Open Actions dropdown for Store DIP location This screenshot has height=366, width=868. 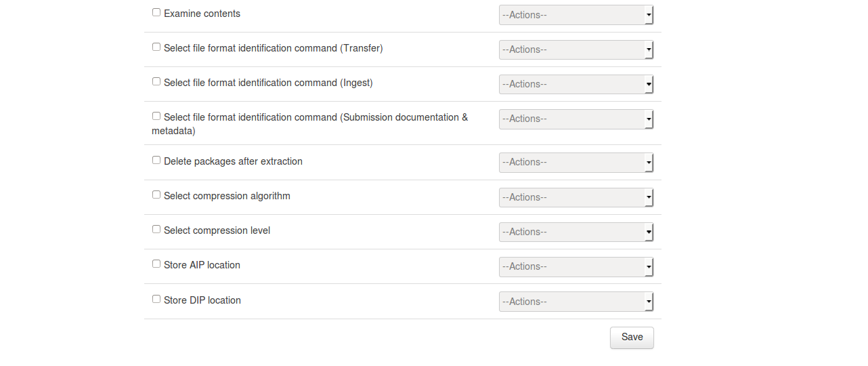pyautogui.click(x=576, y=302)
